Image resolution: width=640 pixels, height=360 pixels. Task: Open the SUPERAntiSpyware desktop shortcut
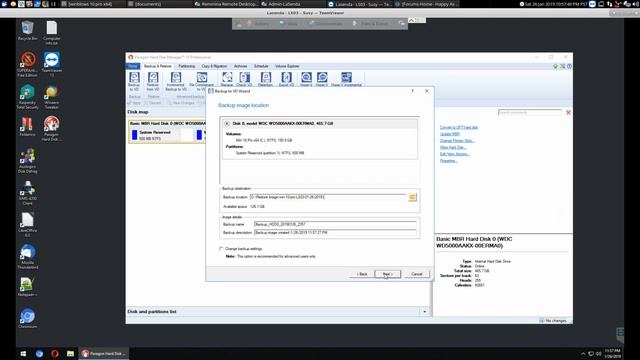click(x=27, y=64)
